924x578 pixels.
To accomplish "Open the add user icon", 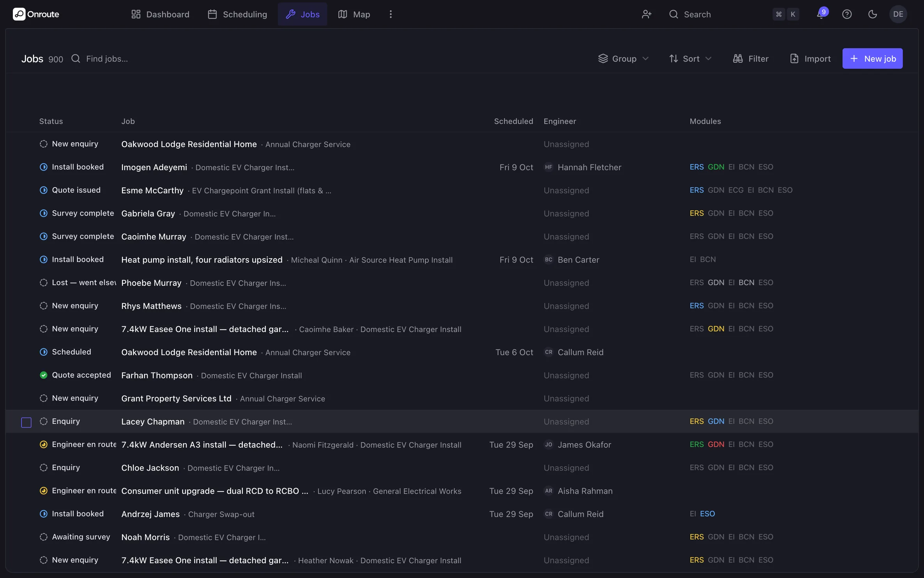I will 647,14.
